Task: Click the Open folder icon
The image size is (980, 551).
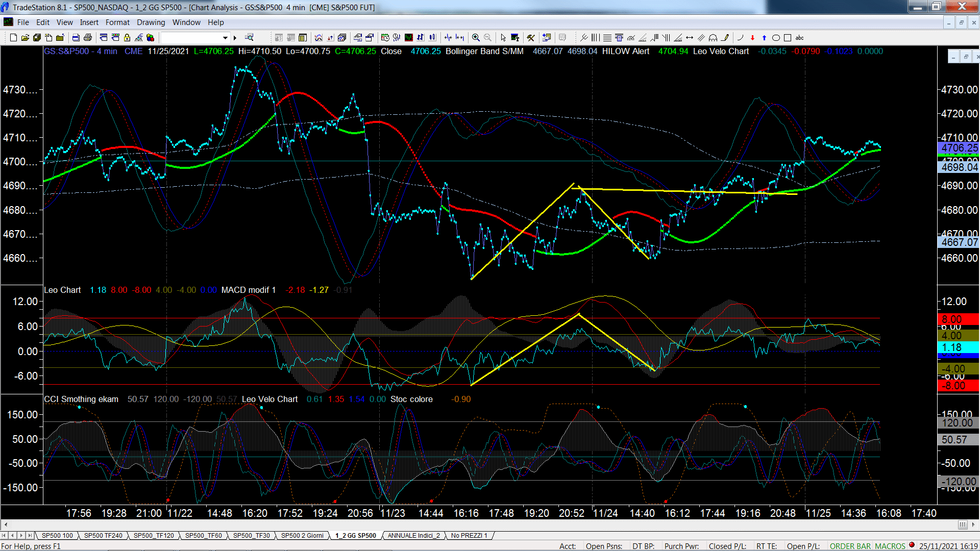Action: 25,38
